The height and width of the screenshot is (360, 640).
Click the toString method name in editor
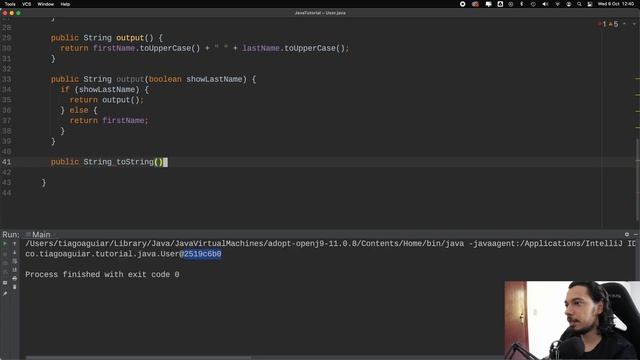[x=135, y=162]
